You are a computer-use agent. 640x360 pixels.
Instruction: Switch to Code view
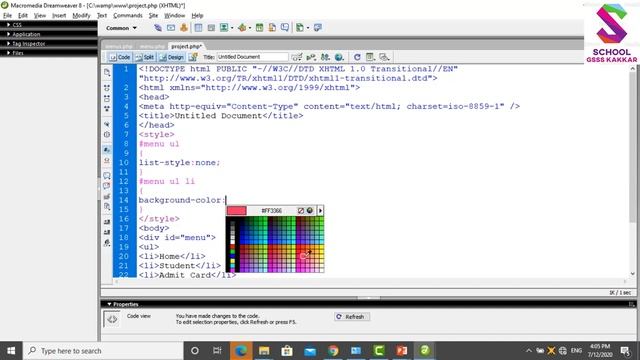(x=120, y=57)
